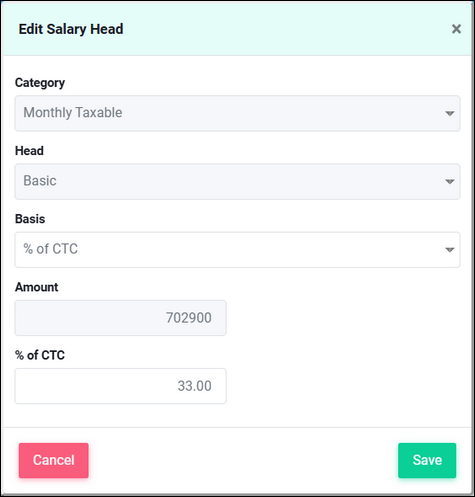Image resolution: width=475 pixels, height=497 pixels.
Task: Focus the Amount field showing 702900
Action: pos(120,318)
